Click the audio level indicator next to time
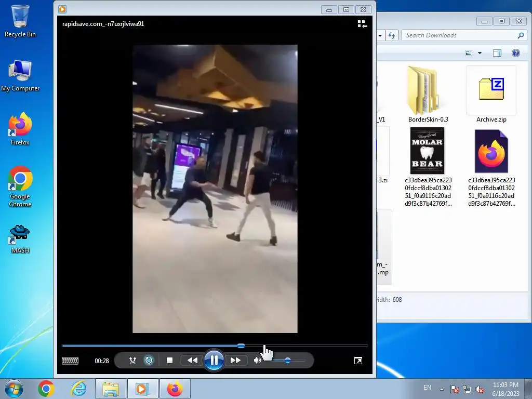Screen dimensions: 532x399 coord(70,361)
